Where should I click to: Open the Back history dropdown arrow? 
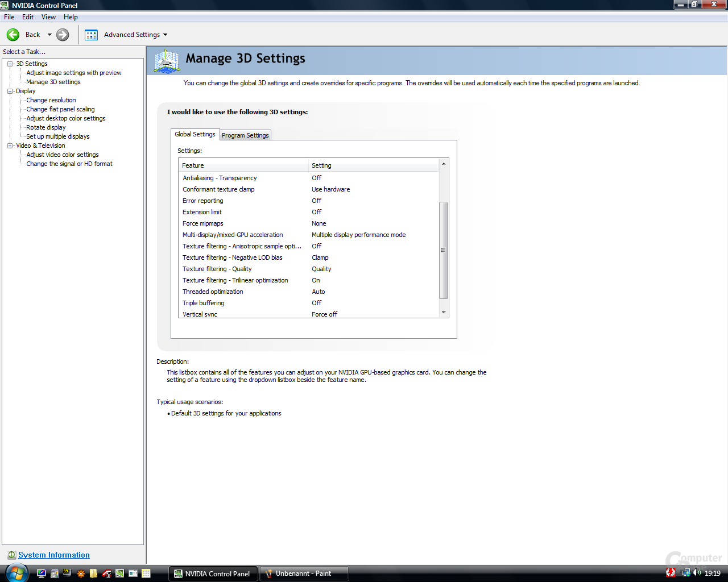[49, 35]
